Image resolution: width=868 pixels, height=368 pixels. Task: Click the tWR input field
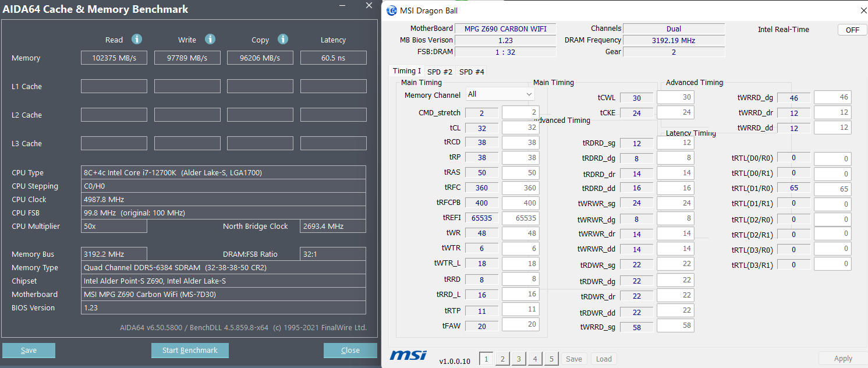pyautogui.click(x=520, y=233)
